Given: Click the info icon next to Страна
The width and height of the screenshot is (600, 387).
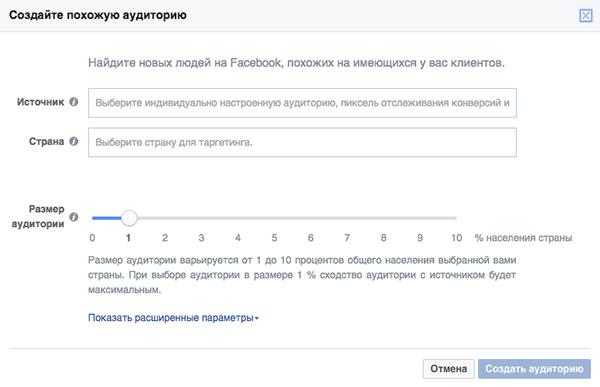Looking at the screenshot, I should point(74,141).
